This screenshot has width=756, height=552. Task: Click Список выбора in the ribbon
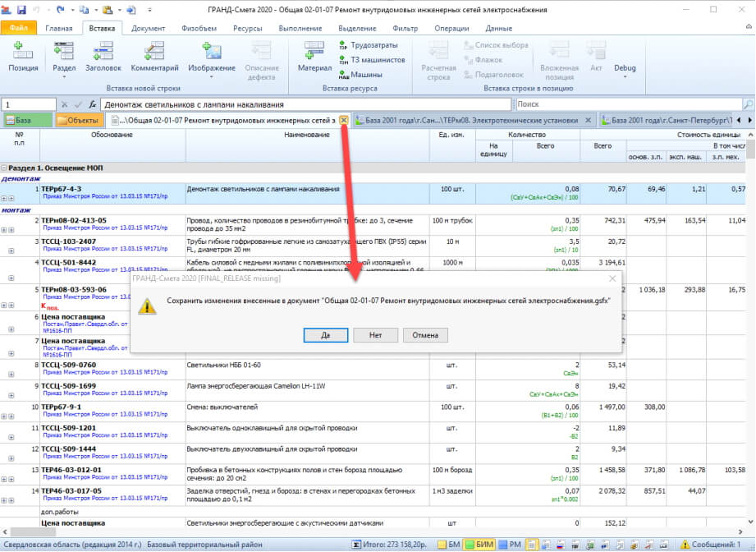coord(496,45)
